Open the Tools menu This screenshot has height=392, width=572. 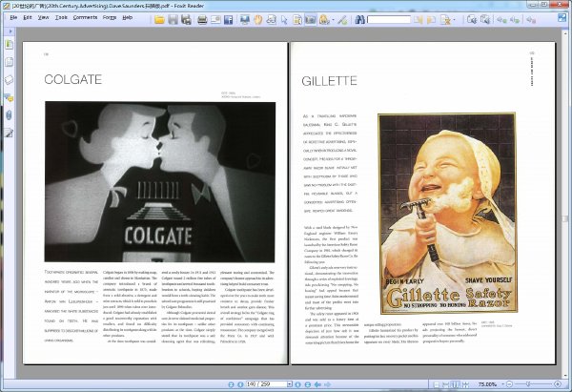click(61, 17)
